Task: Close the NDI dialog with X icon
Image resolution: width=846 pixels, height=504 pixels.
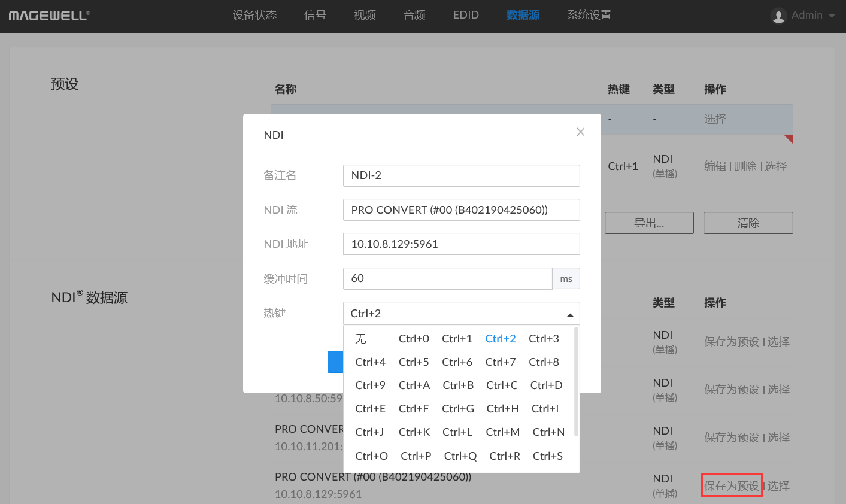Action: click(580, 132)
